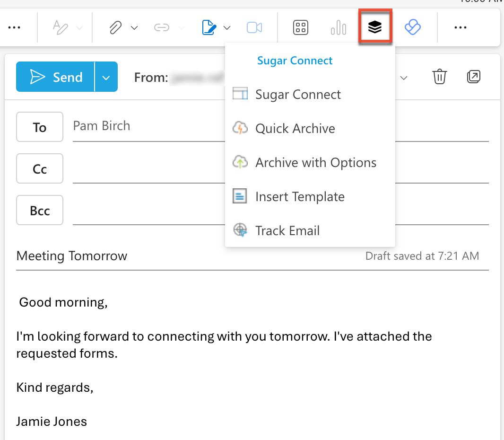Click the Meeting Tomorrow subject line
504x440 pixels.
pyautogui.click(x=71, y=255)
